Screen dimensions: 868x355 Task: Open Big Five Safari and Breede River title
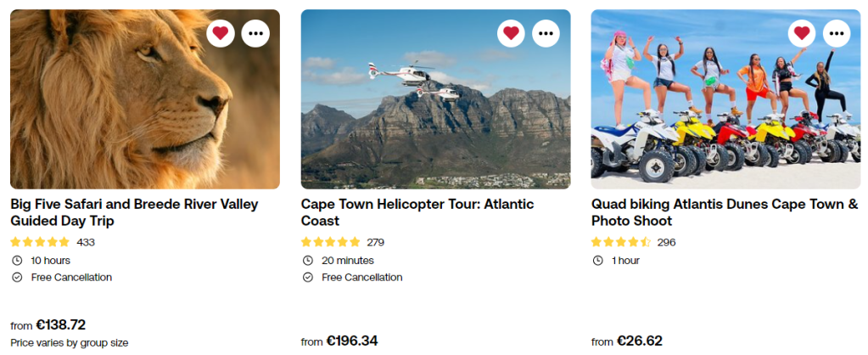(x=134, y=212)
